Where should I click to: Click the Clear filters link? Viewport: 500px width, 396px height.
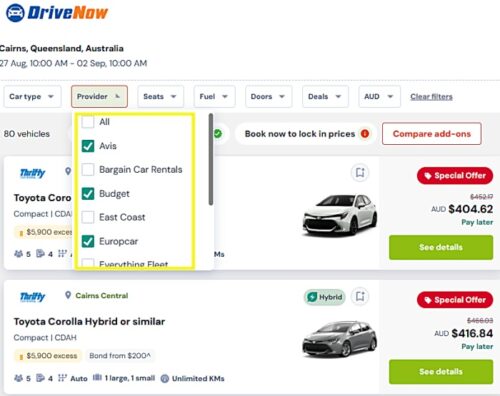431,97
